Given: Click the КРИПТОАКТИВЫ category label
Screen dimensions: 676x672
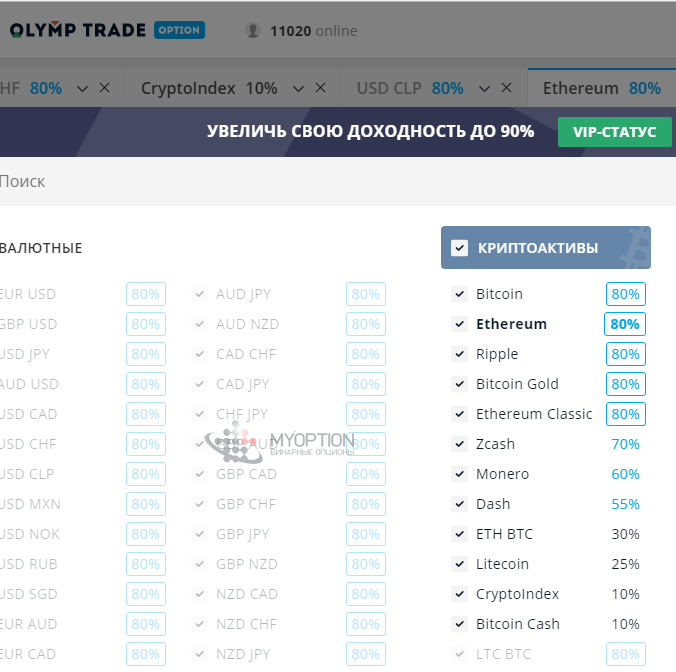Looking at the screenshot, I should [538, 248].
